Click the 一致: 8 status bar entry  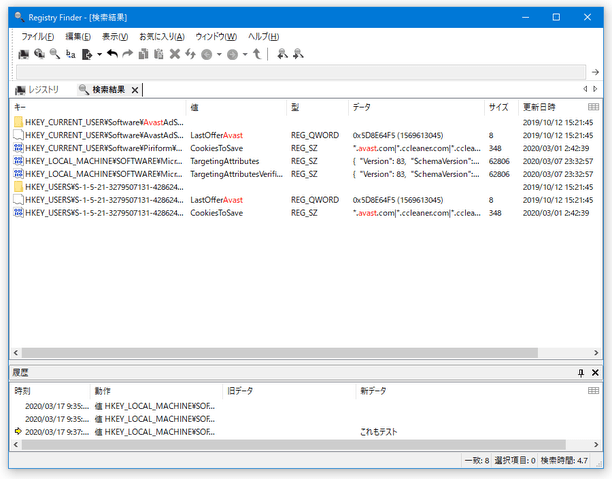click(477, 461)
